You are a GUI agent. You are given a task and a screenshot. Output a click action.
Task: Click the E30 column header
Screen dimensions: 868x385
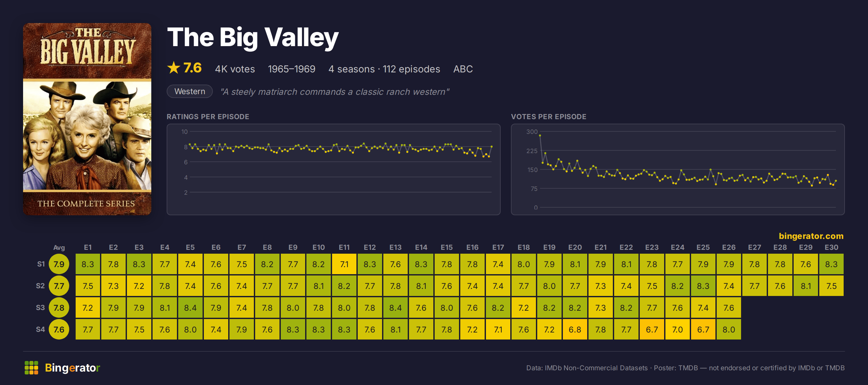pyautogui.click(x=831, y=247)
